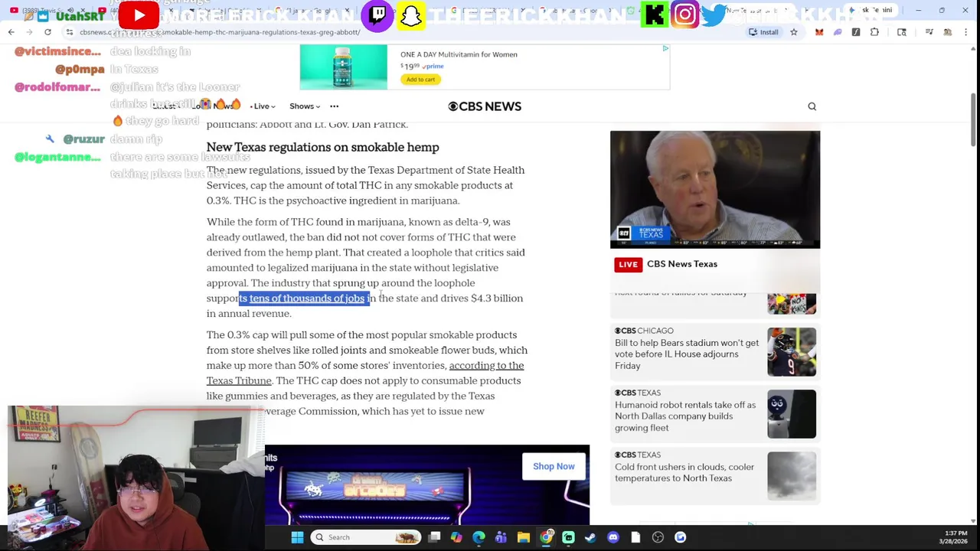
Task: Click the 'New Texas regulations on smokable hemp' heading
Action: (x=322, y=148)
